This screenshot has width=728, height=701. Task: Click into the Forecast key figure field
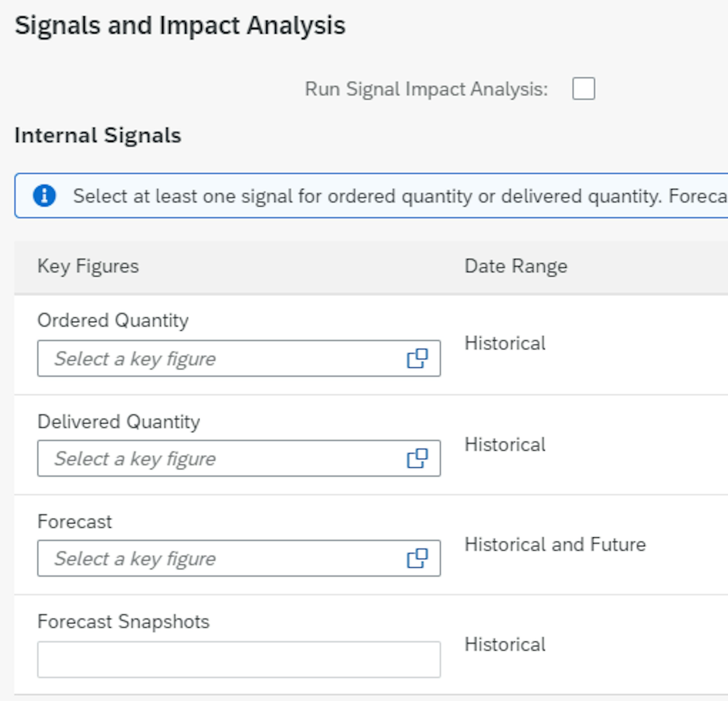219,558
